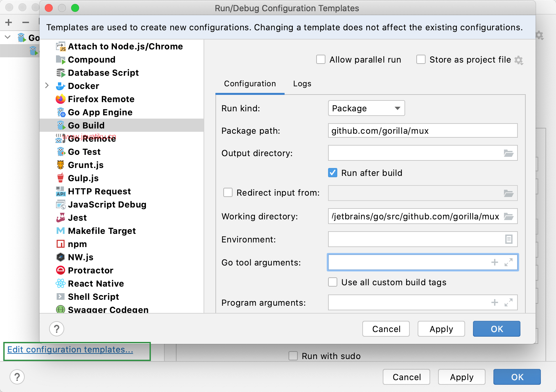Click the Makefile Target M icon

(61, 231)
